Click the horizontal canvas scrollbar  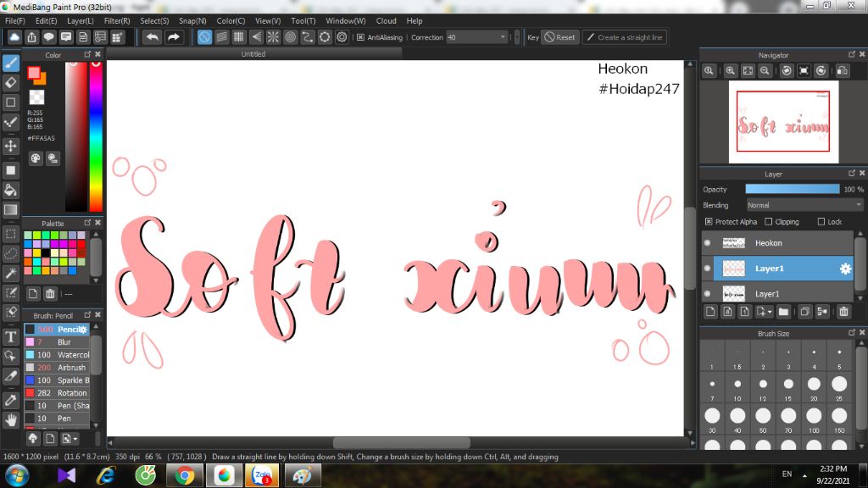coord(401,442)
